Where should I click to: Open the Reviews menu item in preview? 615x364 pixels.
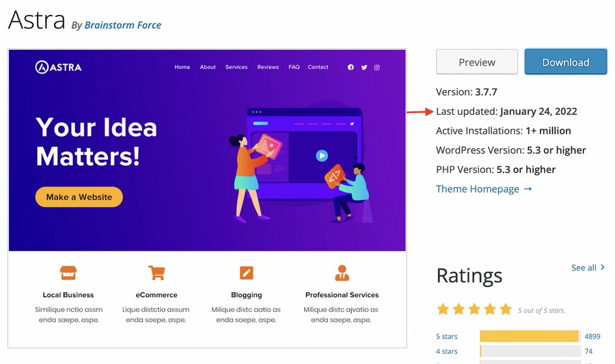(x=268, y=68)
